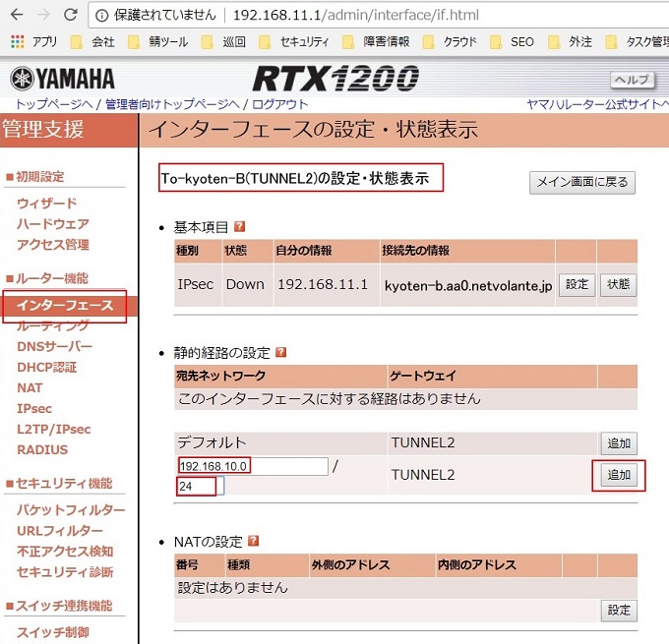The image size is (669, 644).
Task: Click the site info icon in address bar
Action: tap(101, 16)
